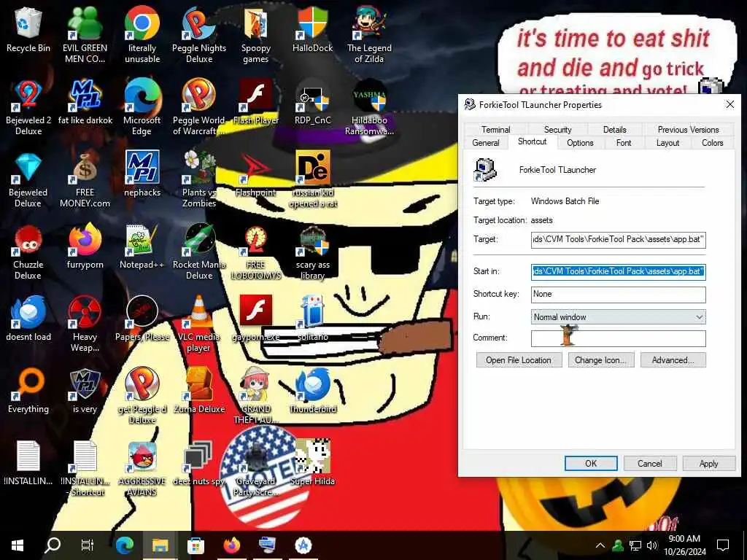Launch the Flash Player shortcut
Screen dimensions: 747x560
pyautogui.click(x=256, y=102)
